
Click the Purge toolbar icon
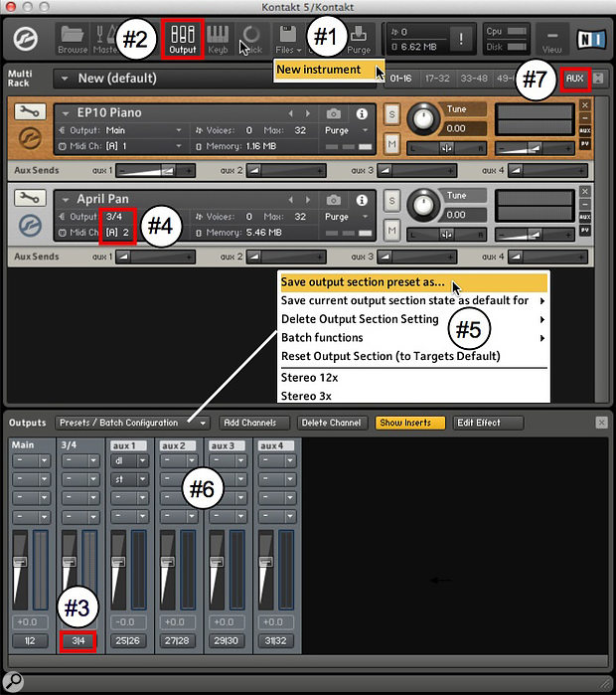click(x=359, y=40)
